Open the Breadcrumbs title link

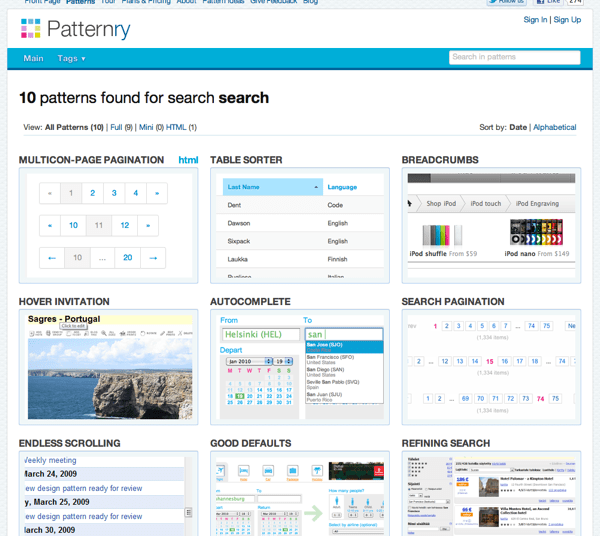tap(440, 160)
